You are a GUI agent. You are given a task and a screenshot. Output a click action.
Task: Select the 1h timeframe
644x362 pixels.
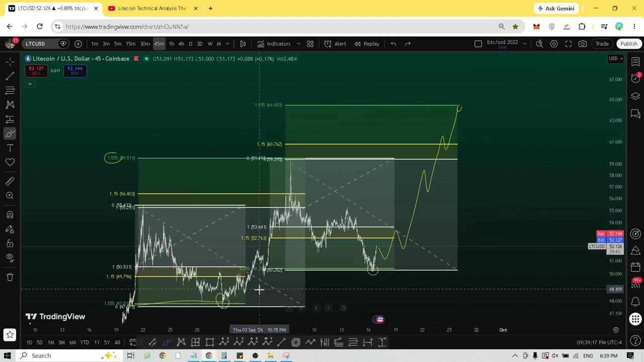(171, 44)
